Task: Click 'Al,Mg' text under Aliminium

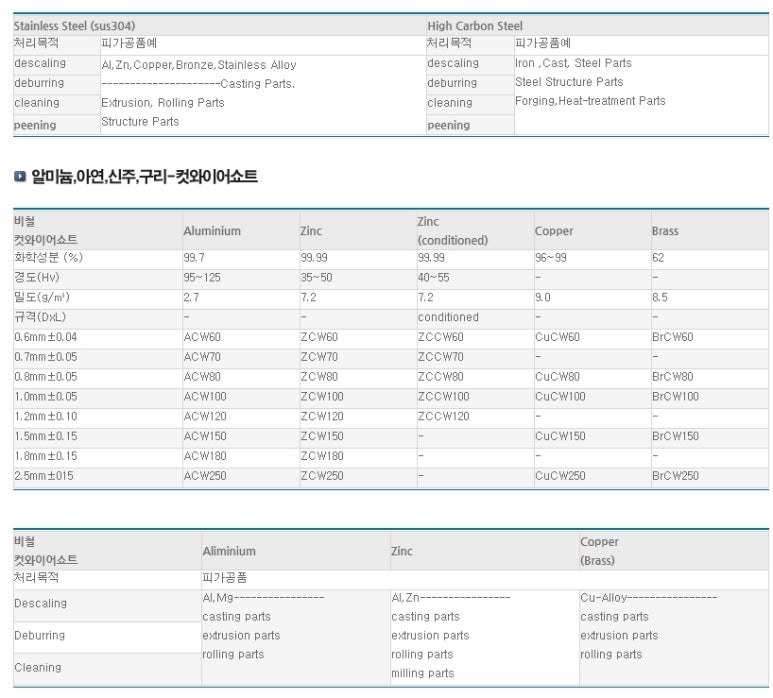Action: [x=218, y=597]
